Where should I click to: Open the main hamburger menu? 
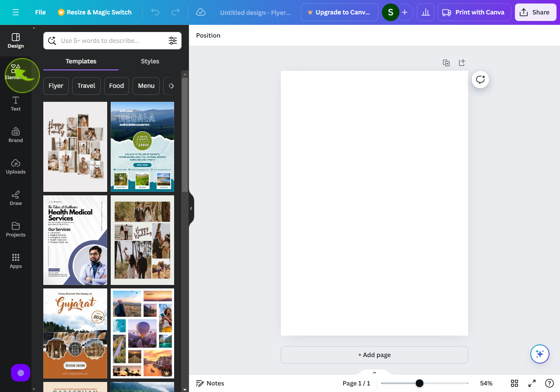(16, 12)
